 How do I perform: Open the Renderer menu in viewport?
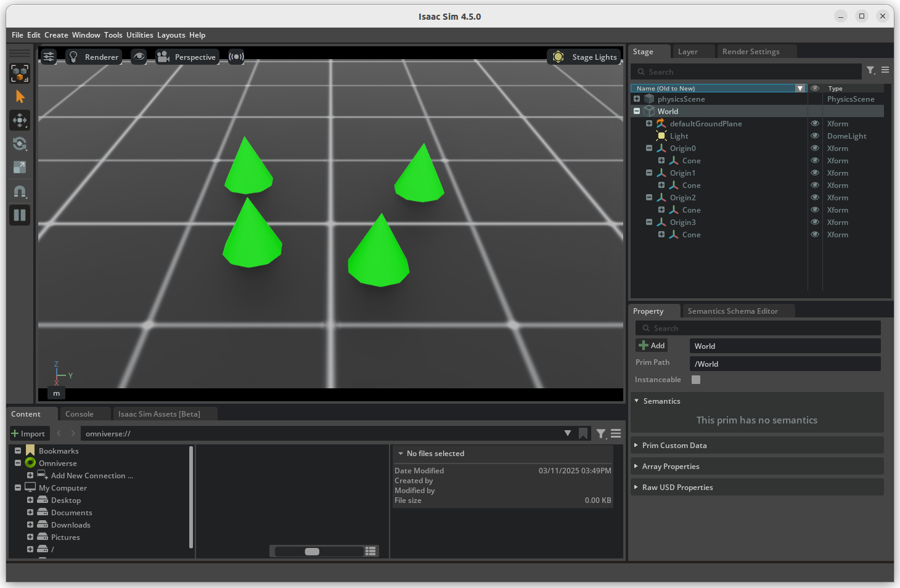click(94, 57)
